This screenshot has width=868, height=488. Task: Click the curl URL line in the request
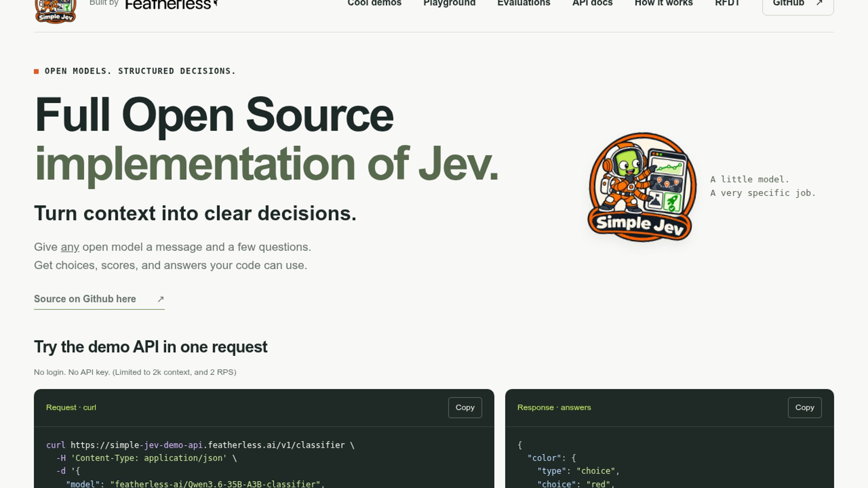click(x=200, y=445)
